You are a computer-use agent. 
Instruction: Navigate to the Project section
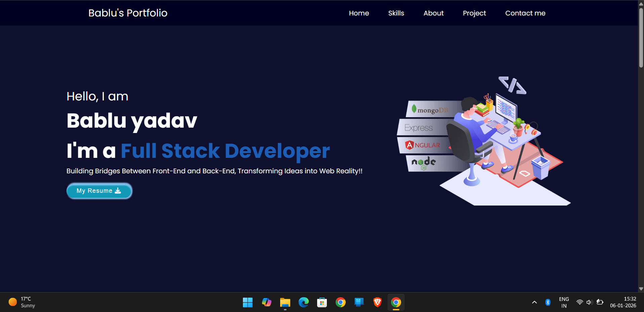(474, 13)
